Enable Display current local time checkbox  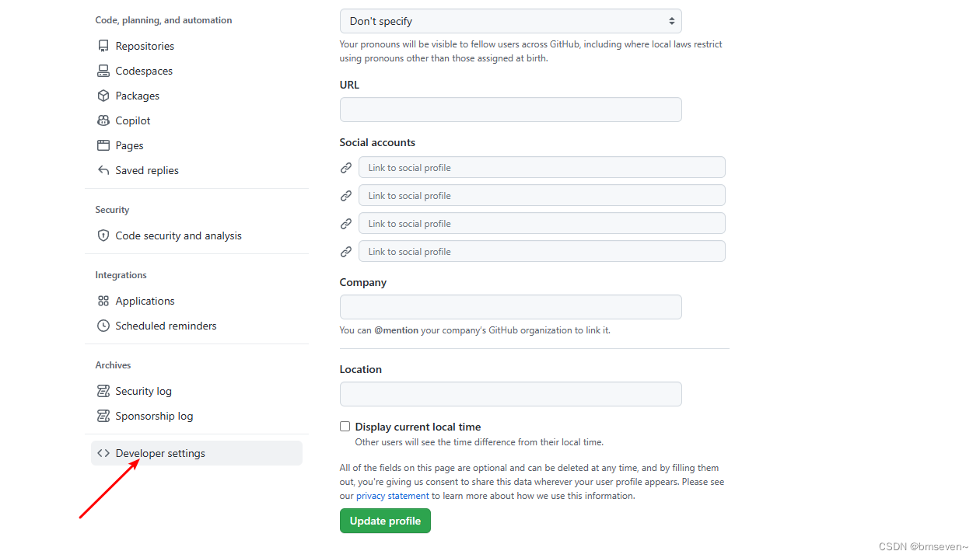coord(345,427)
